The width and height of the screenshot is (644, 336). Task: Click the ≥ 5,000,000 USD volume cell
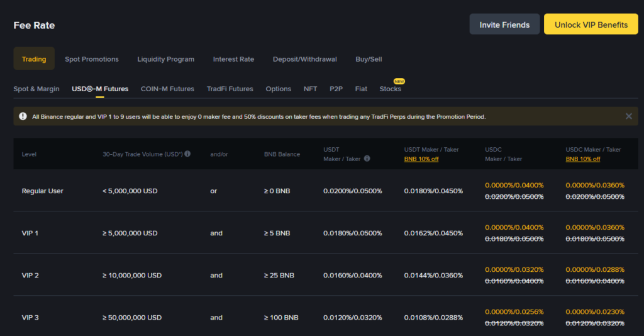(130, 233)
